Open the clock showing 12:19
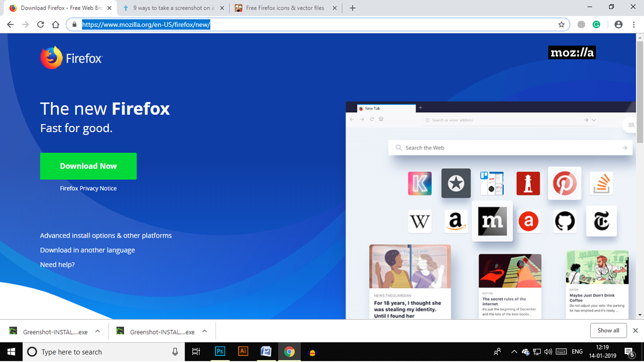Image resolution: width=644 pixels, height=362 pixels. point(602,352)
